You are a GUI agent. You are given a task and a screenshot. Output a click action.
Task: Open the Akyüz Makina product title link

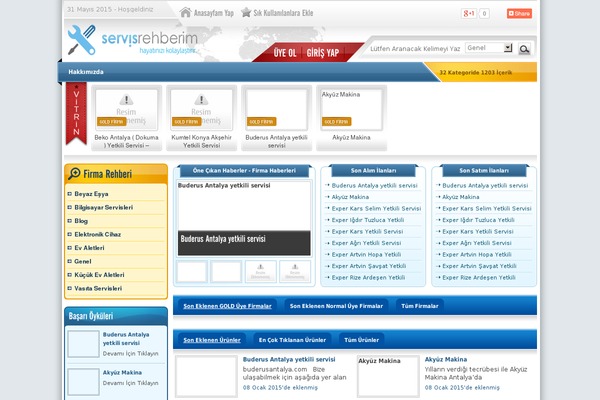point(445,360)
